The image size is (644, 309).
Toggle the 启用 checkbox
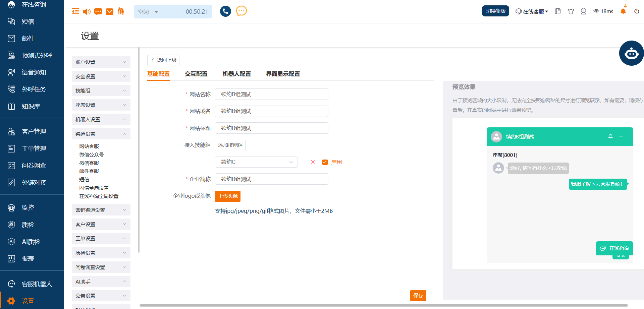(325, 162)
